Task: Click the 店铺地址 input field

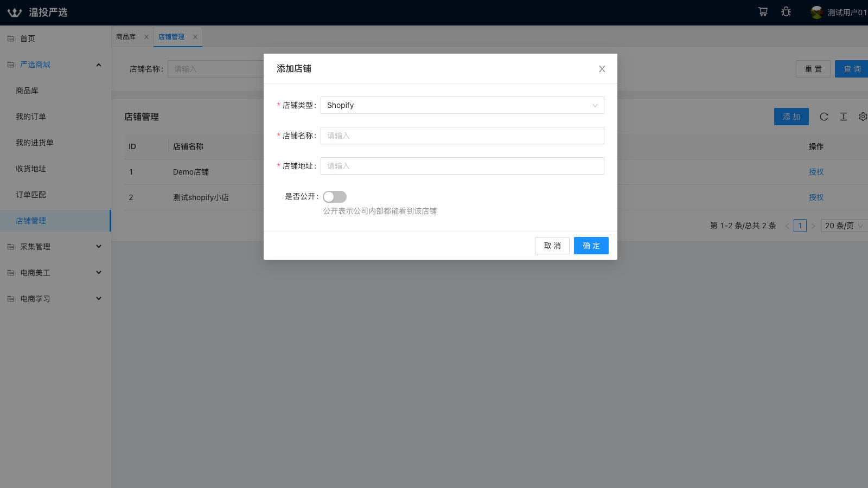Action: click(462, 166)
